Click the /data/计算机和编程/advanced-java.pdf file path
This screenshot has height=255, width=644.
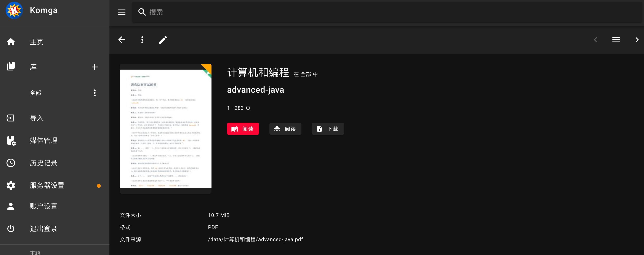[x=255, y=239]
